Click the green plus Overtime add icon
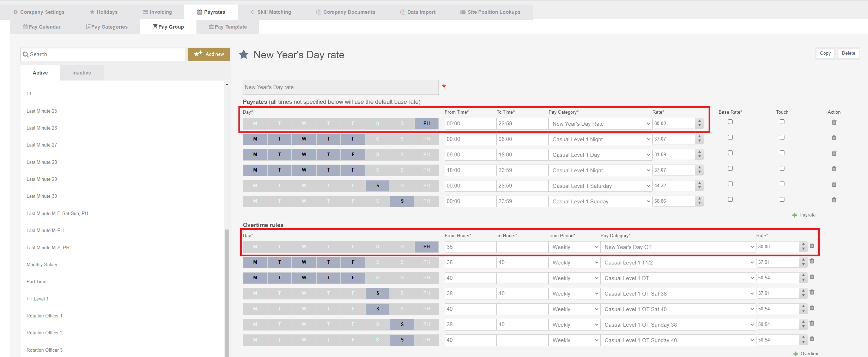This screenshot has width=868, height=357. 795,354
